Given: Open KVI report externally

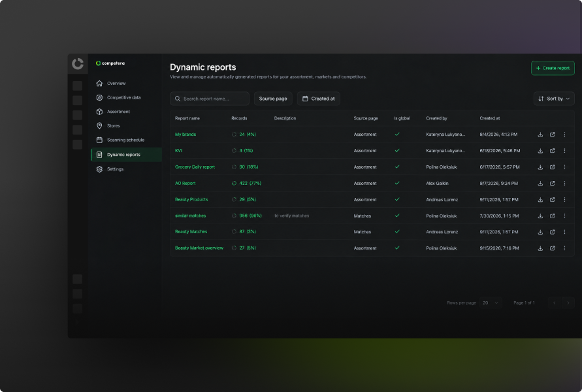Looking at the screenshot, I should pos(553,151).
